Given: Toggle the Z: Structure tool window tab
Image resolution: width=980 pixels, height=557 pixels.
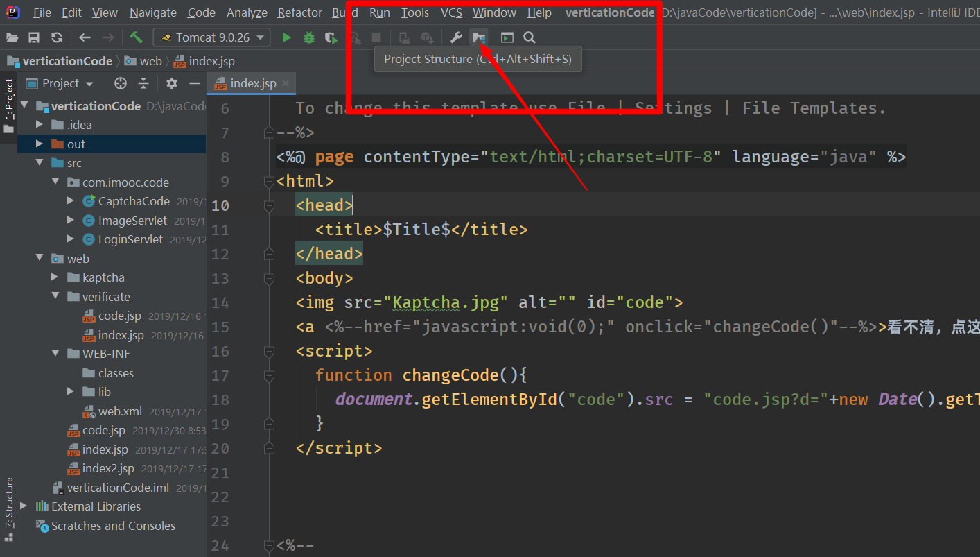Looking at the screenshot, I should tap(9, 511).
